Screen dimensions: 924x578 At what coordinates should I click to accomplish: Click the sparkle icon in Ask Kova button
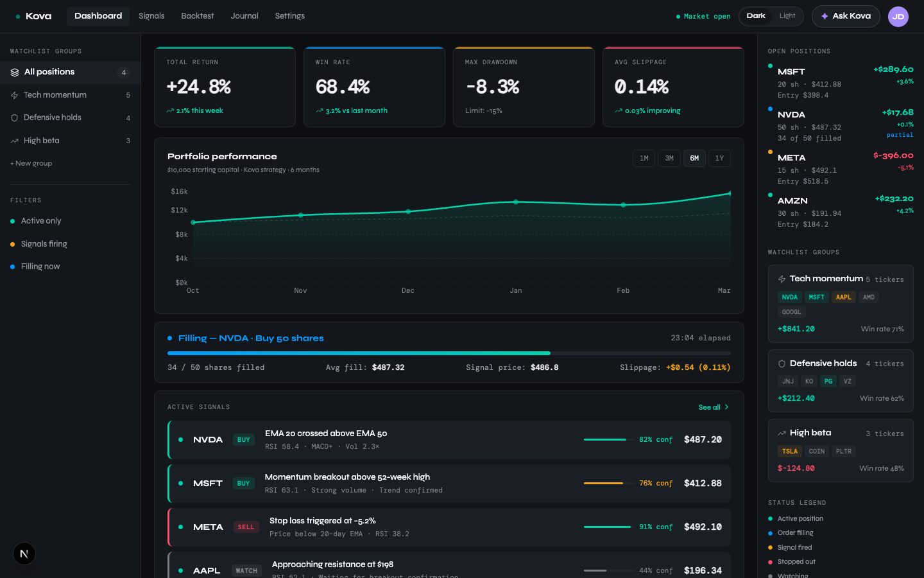pyautogui.click(x=825, y=16)
